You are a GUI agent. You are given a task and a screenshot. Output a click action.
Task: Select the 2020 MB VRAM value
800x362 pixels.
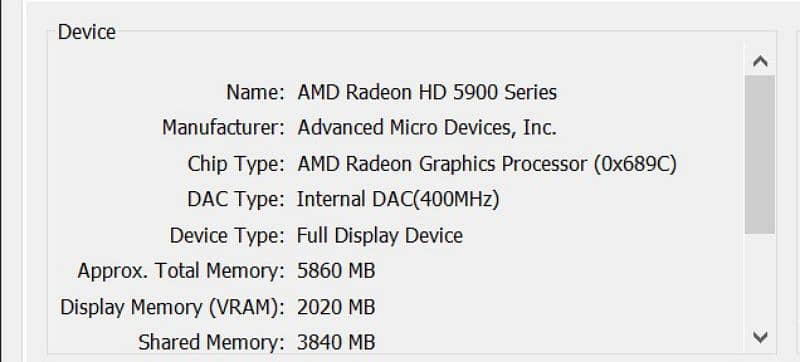pyautogui.click(x=336, y=307)
